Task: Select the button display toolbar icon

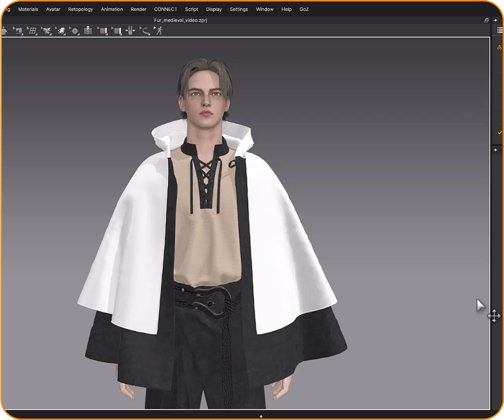Action: (x=75, y=31)
